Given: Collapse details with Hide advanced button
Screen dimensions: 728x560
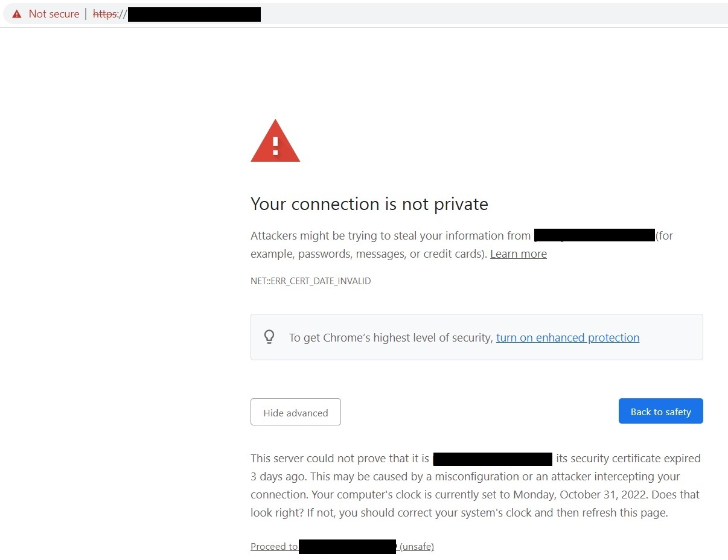Looking at the screenshot, I should pos(296,412).
